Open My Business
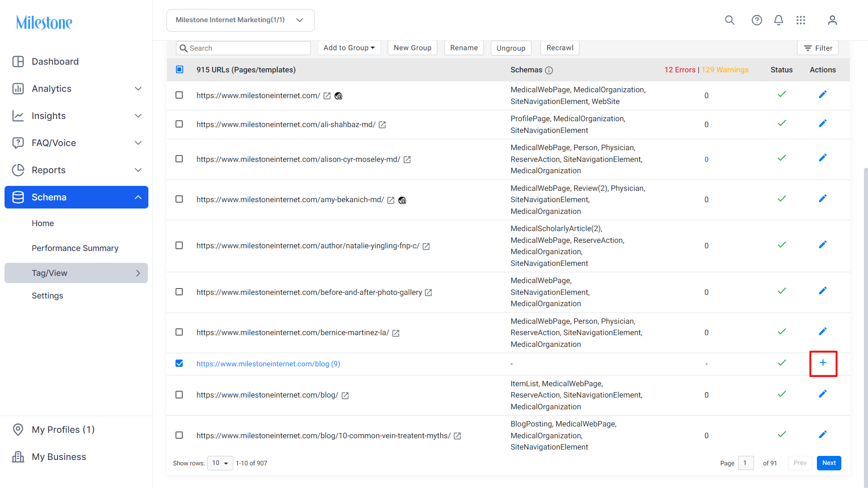 point(58,457)
